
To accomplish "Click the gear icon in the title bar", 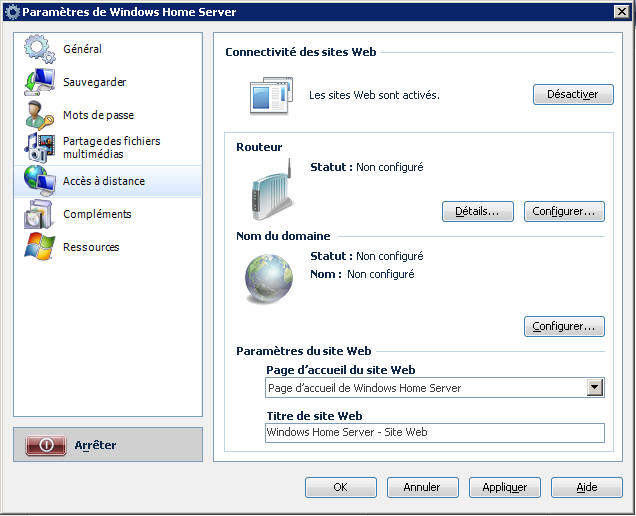I will [x=13, y=12].
